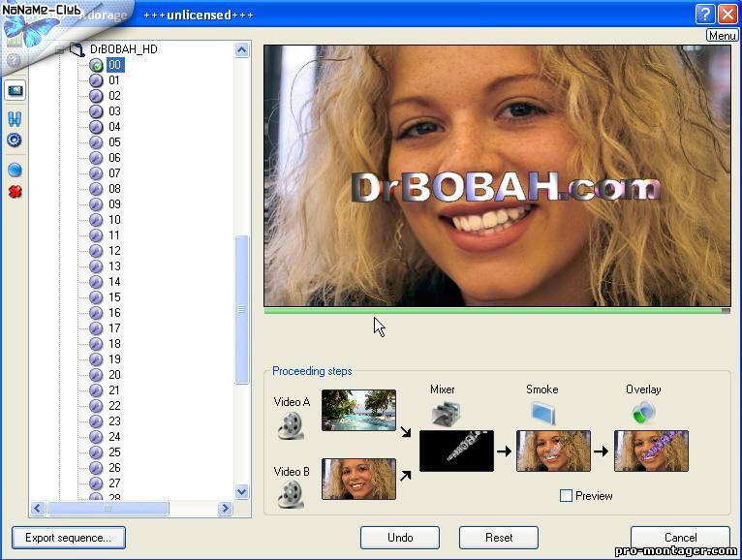
Task: Click the purple icon beside item 20
Action: [x=96, y=375]
